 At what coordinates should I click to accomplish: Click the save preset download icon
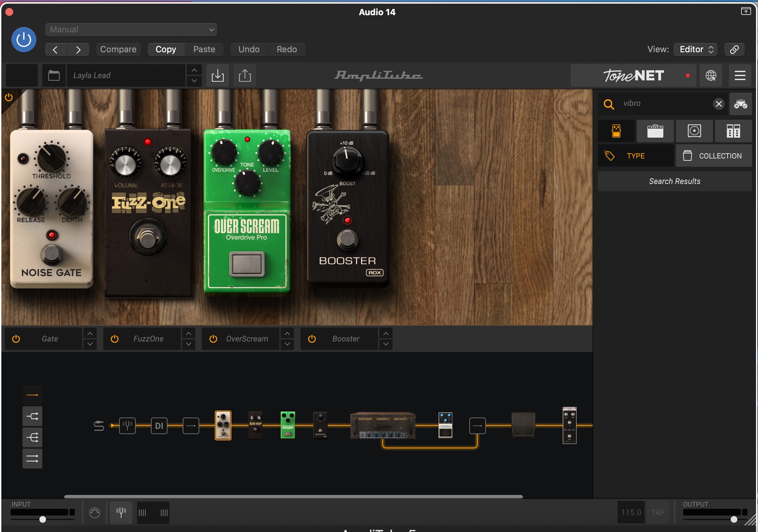pos(218,75)
